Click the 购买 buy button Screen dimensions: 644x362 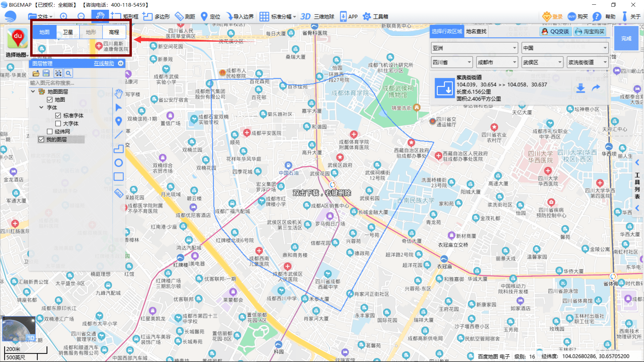(578, 16)
